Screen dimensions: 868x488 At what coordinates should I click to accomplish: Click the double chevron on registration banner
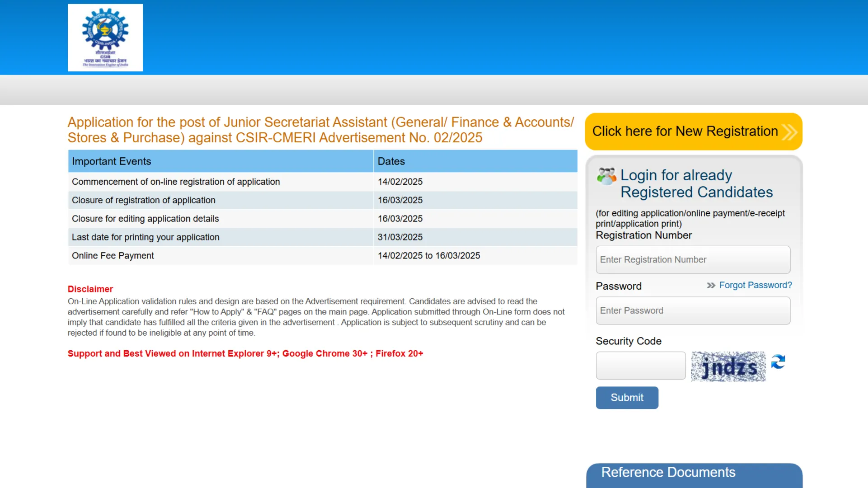pos(789,132)
